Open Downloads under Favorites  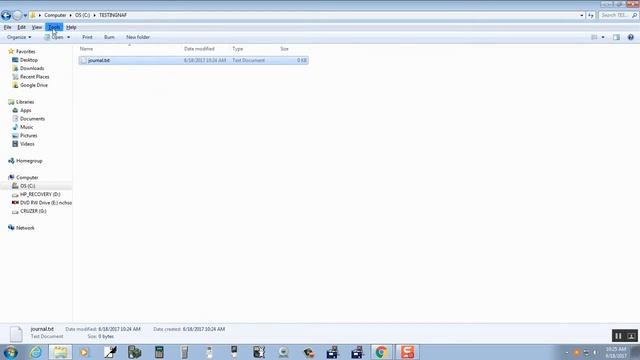(x=28, y=68)
